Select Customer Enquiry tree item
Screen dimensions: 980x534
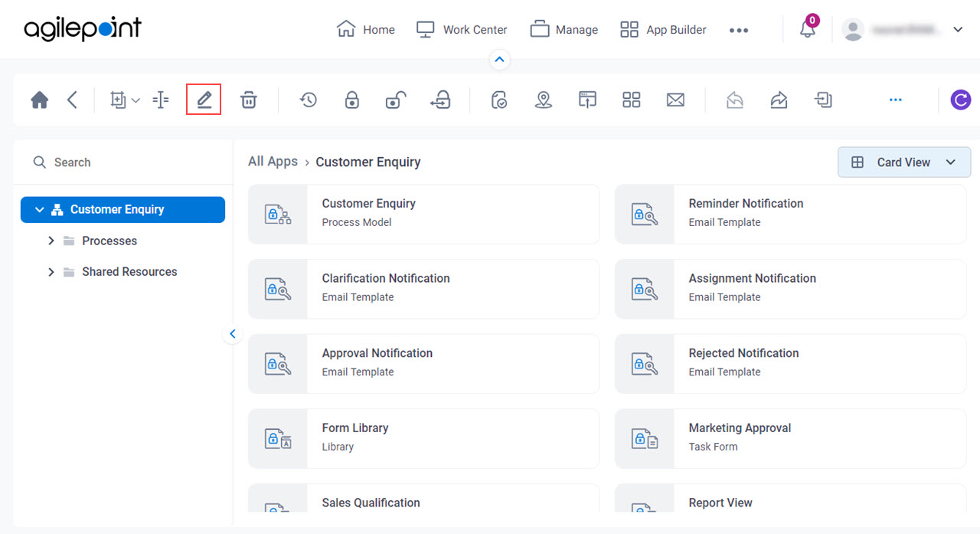coord(122,209)
